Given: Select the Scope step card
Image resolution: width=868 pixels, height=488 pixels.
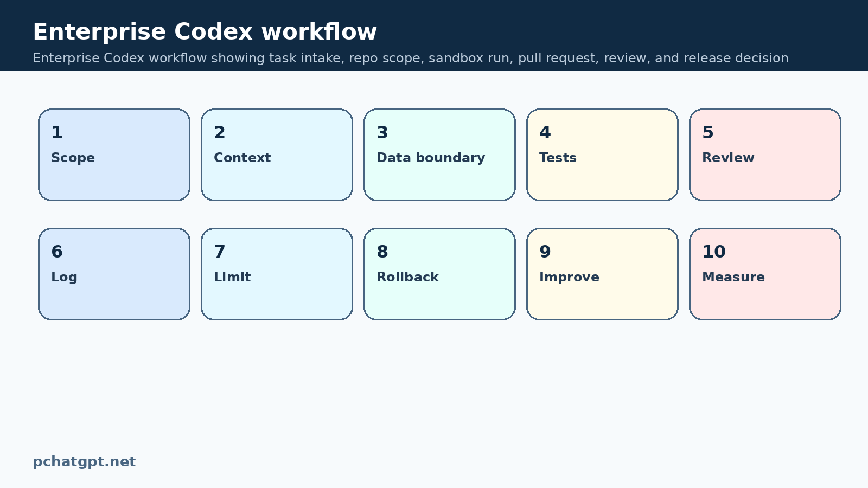Looking at the screenshot, I should [114, 155].
